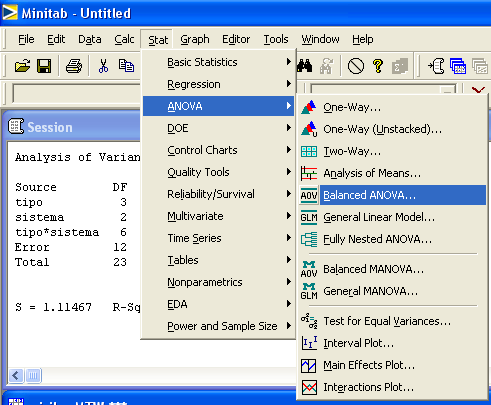This screenshot has width=491, height=405.
Task: Expand Power and Sample Size submenu
Action: click(218, 326)
